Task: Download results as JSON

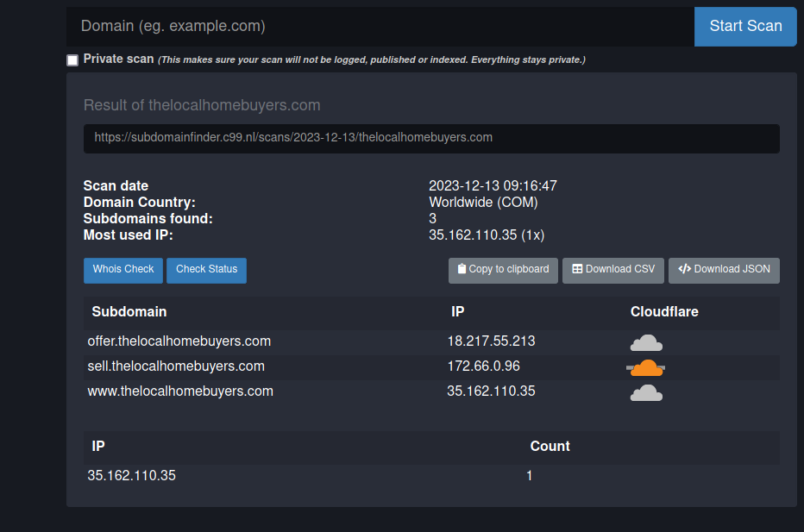Action: (724, 270)
